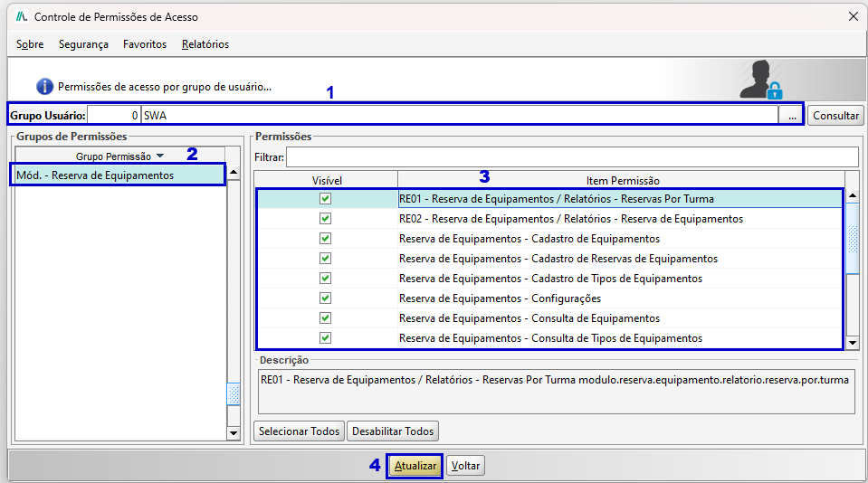Click the Grupo Usuário code field
Image resolution: width=868 pixels, height=483 pixels.
pyautogui.click(x=113, y=116)
